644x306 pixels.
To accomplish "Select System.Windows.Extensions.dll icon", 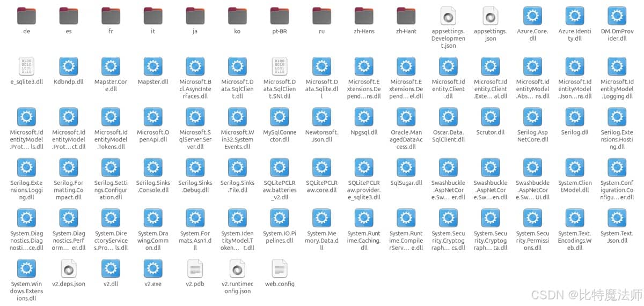I will pyautogui.click(x=26, y=268).
